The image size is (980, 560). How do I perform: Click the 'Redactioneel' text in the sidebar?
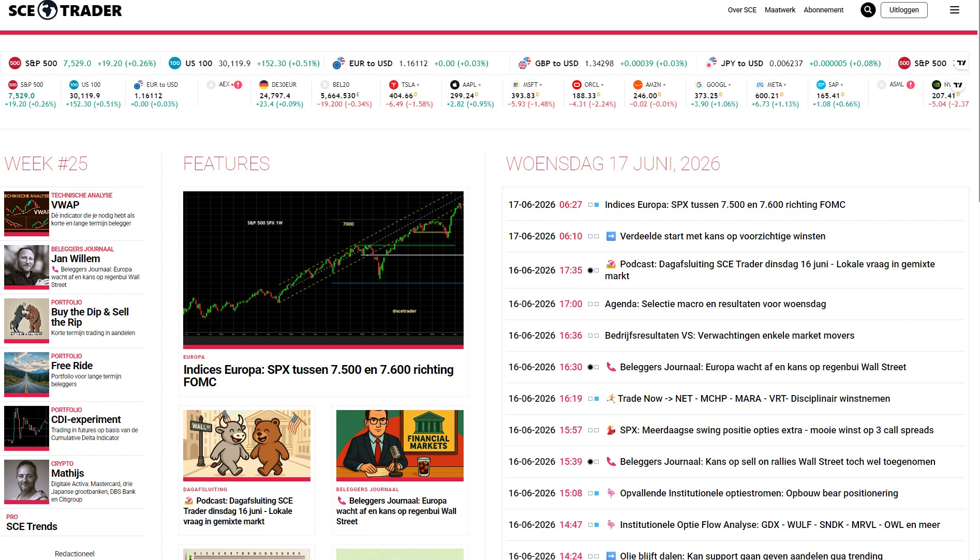coord(75,554)
